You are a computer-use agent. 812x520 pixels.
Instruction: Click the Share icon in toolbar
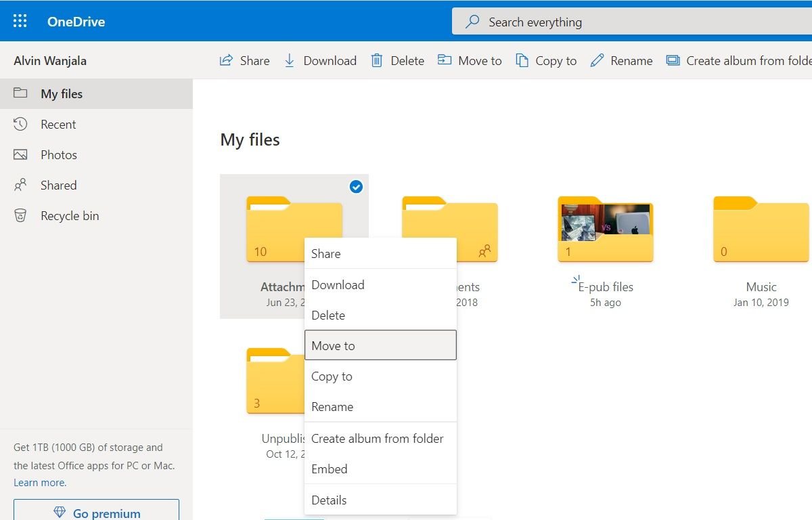227,60
